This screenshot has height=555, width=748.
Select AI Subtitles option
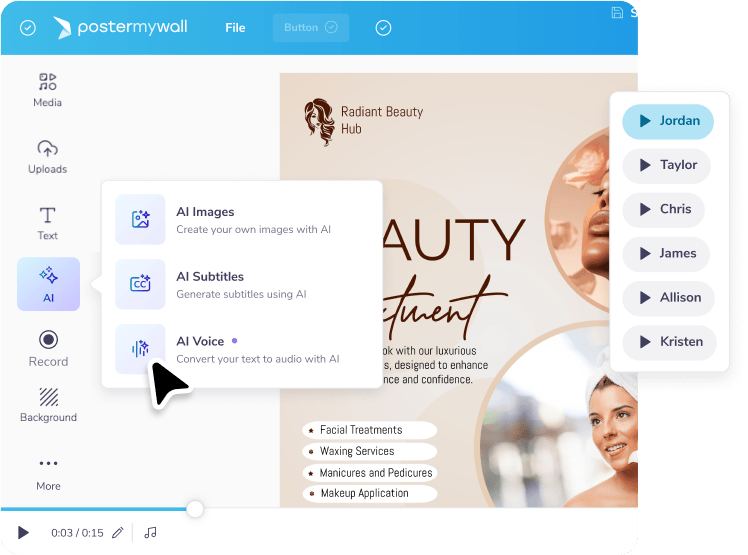click(x=241, y=284)
